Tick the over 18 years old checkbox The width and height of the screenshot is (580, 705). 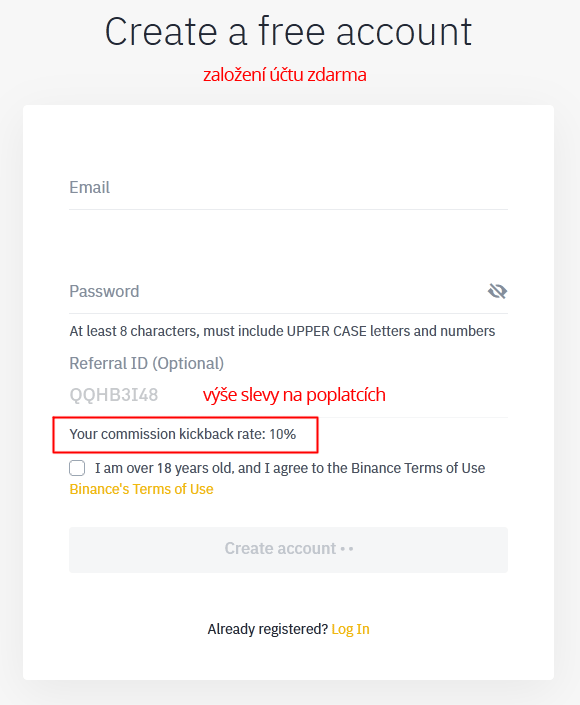[77, 468]
